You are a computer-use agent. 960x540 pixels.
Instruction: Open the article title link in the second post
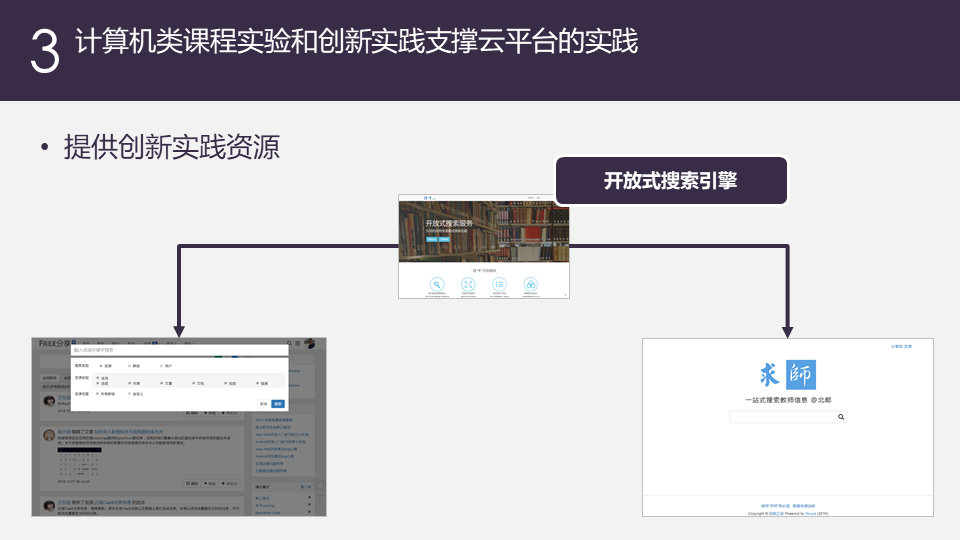(129, 432)
